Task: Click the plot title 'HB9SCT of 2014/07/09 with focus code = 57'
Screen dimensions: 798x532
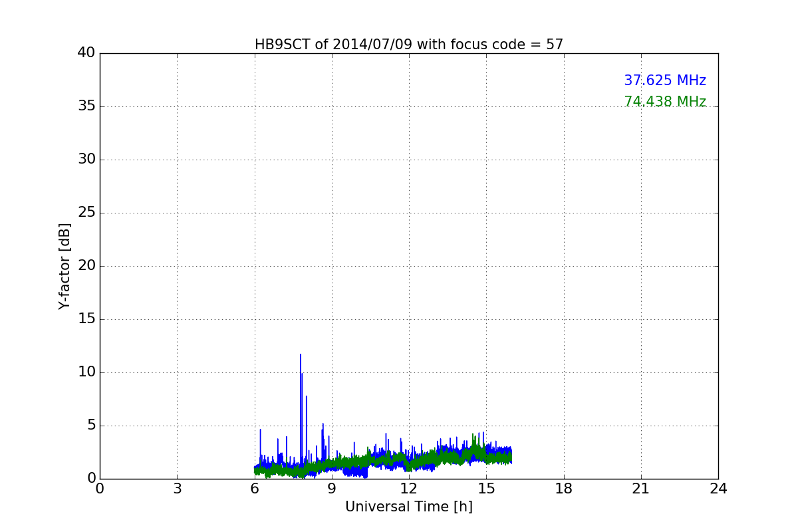Action: tap(409, 45)
